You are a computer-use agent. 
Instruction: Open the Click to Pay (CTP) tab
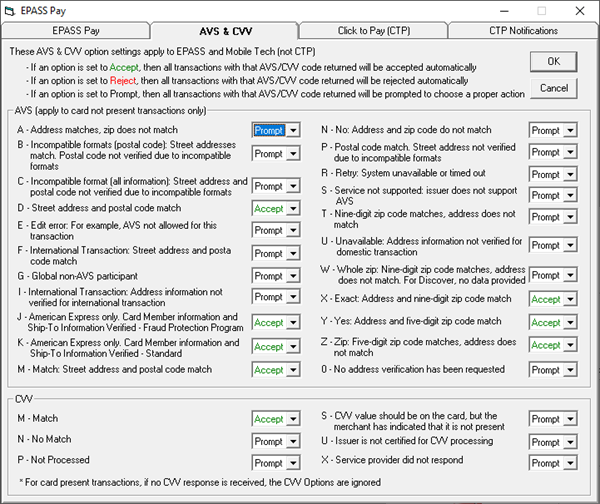pyautogui.click(x=373, y=31)
